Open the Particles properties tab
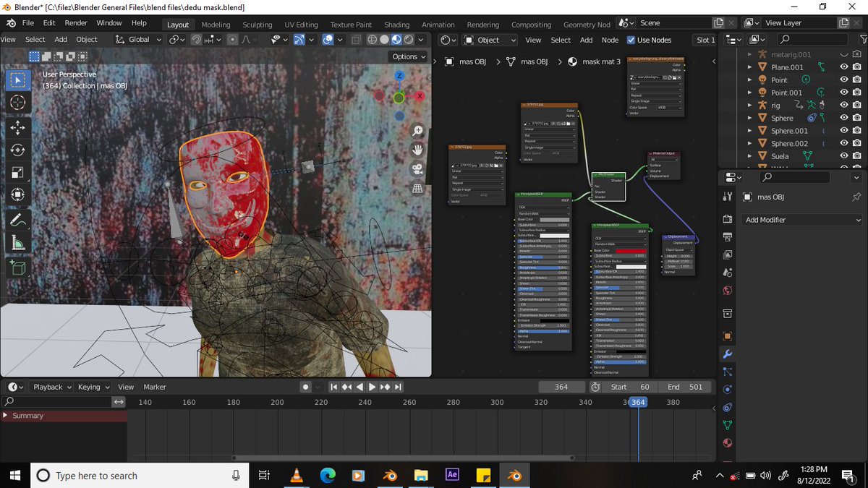The width and height of the screenshot is (868, 488). click(x=728, y=372)
